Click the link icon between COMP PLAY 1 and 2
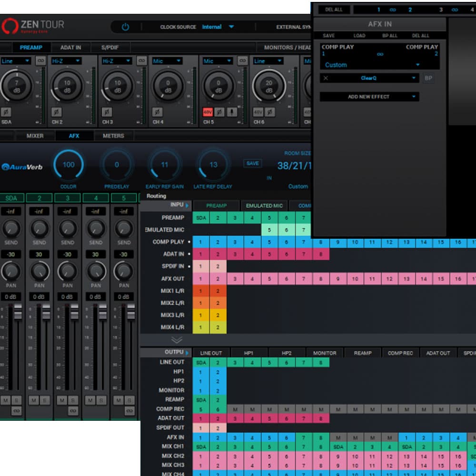The height and width of the screenshot is (476, 476). pos(380,54)
